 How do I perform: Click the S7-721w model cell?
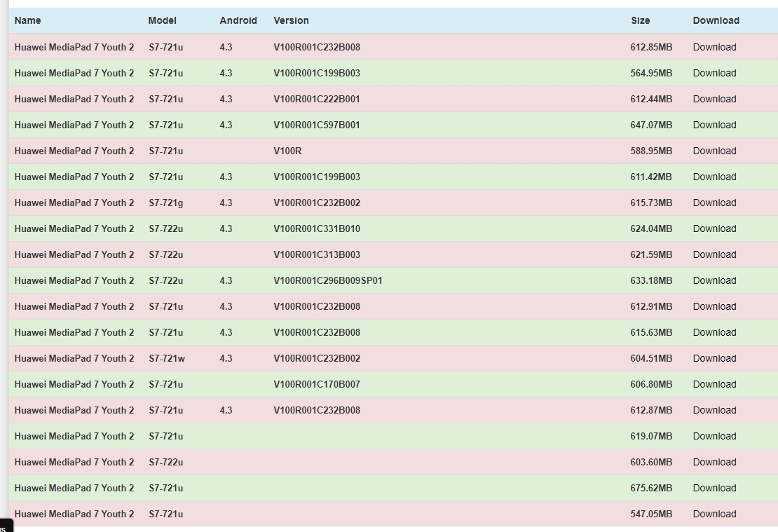167,358
